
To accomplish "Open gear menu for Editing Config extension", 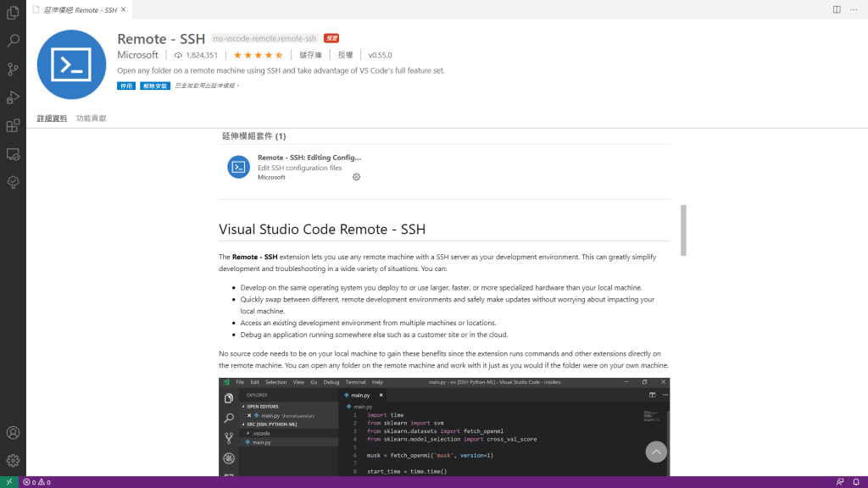I will pyautogui.click(x=356, y=177).
